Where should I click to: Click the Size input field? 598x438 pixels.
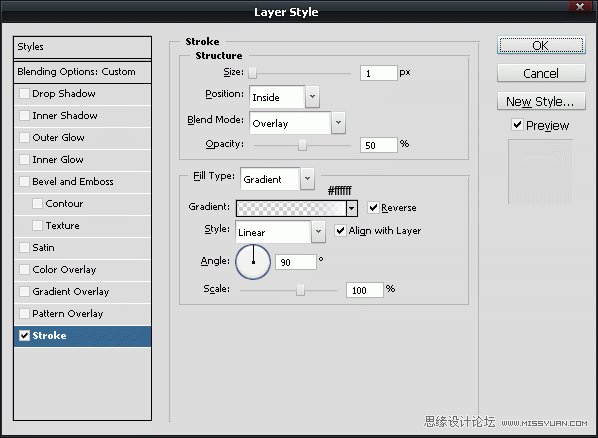click(x=378, y=73)
